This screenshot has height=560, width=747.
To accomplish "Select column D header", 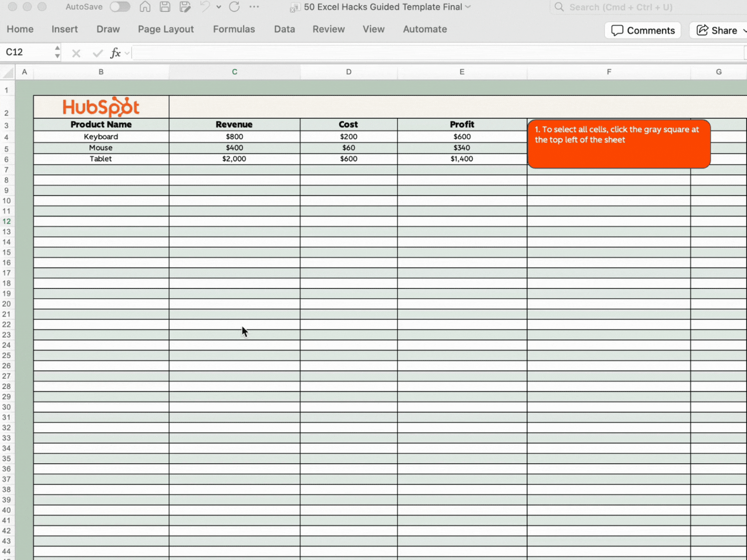I will pyautogui.click(x=349, y=72).
